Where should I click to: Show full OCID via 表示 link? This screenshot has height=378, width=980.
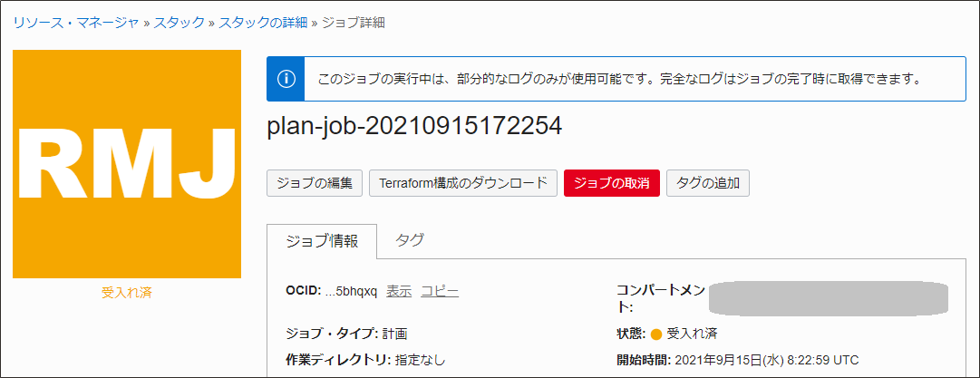click(399, 291)
